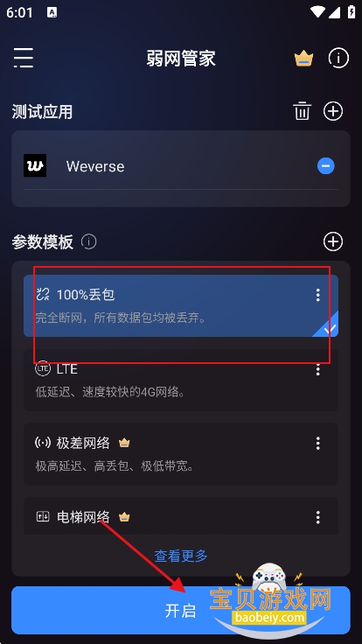Show info about 参数模板
This screenshot has width=362, height=644.
88,241
